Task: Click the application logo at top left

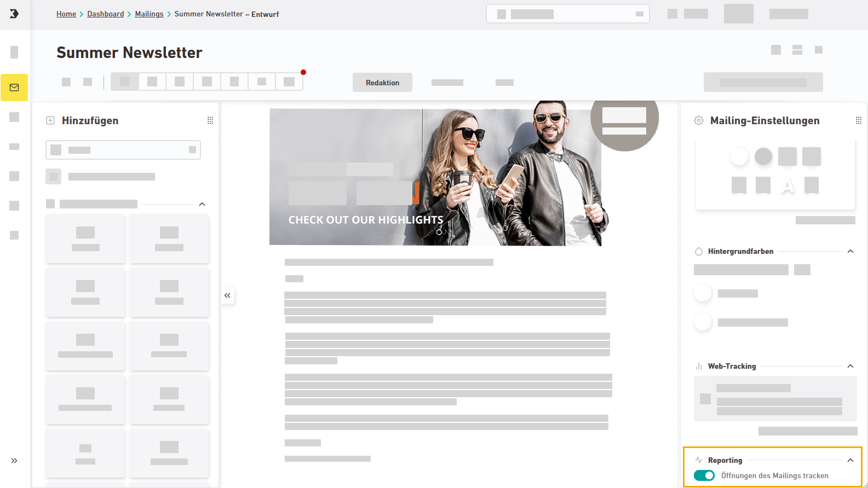Action: pyautogui.click(x=14, y=14)
